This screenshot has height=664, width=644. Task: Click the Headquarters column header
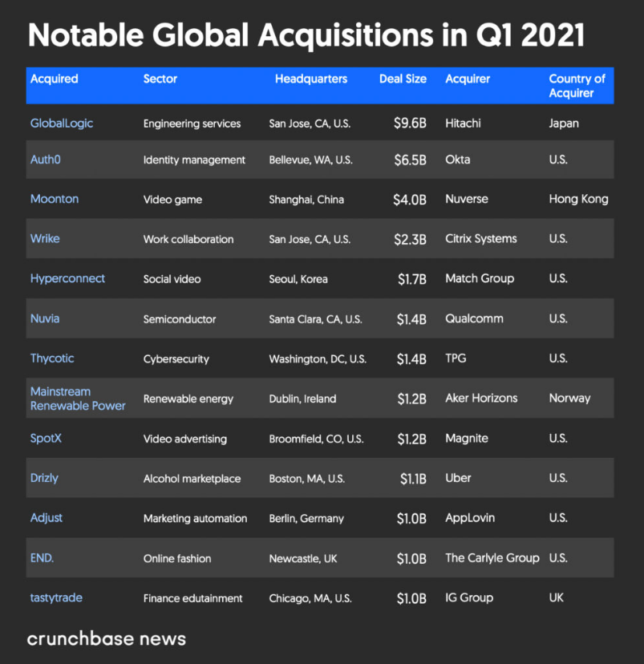pyautogui.click(x=311, y=79)
